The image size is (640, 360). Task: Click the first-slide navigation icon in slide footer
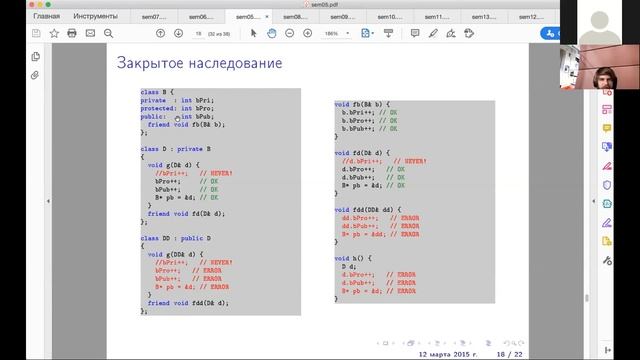(385, 343)
